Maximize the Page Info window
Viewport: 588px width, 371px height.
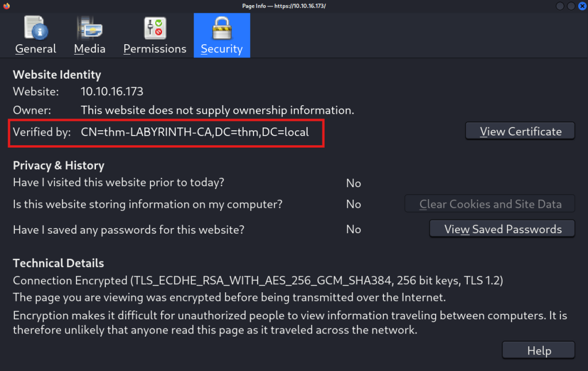point(571,6)
